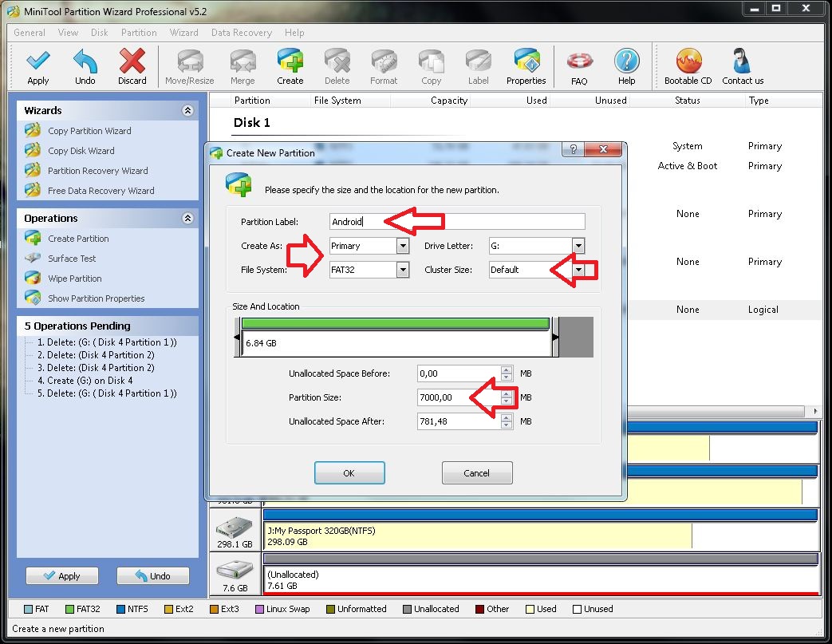Select pending operation 1. Delete G: Disk 4 Partition 1

coord(107,342)
